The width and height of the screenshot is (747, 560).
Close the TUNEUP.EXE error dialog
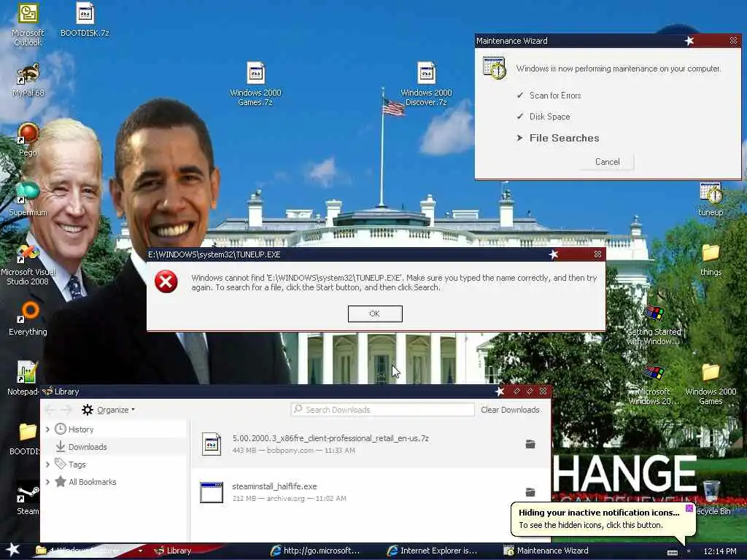pyautogui.click(x=598, y=254)
